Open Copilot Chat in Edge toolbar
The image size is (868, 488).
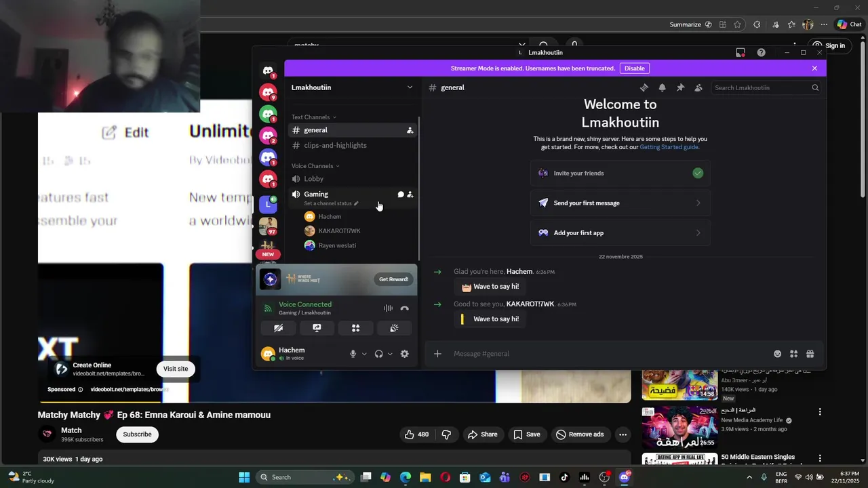click(x=849, y=24)
